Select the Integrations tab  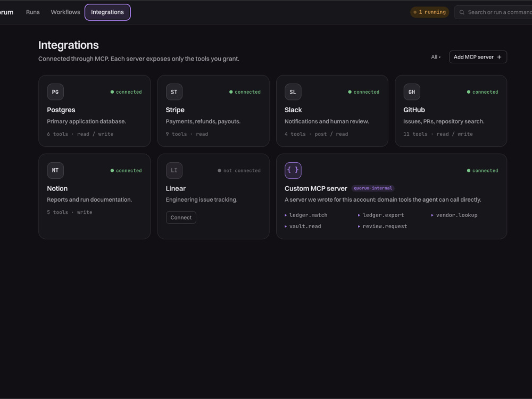click(107, 12)
